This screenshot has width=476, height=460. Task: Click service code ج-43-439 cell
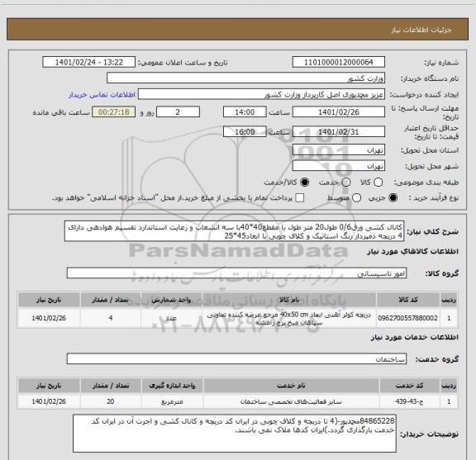pos(409,401)
